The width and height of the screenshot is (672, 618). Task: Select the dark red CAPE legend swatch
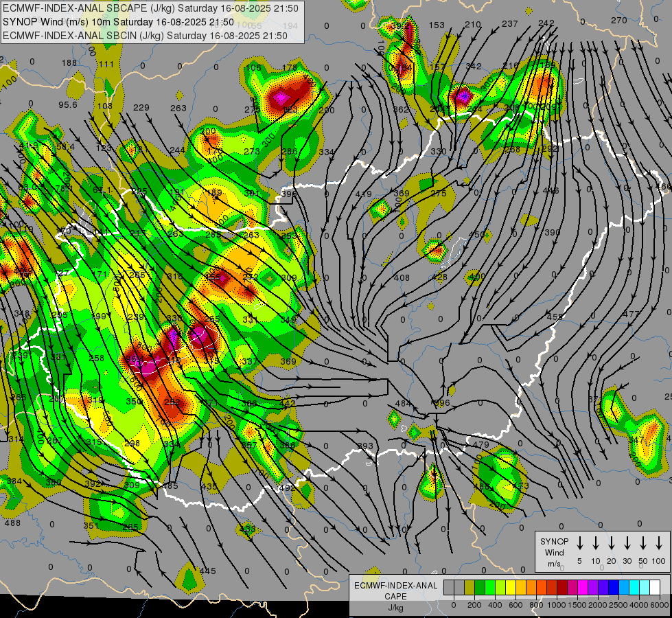[x=562, y=587]
